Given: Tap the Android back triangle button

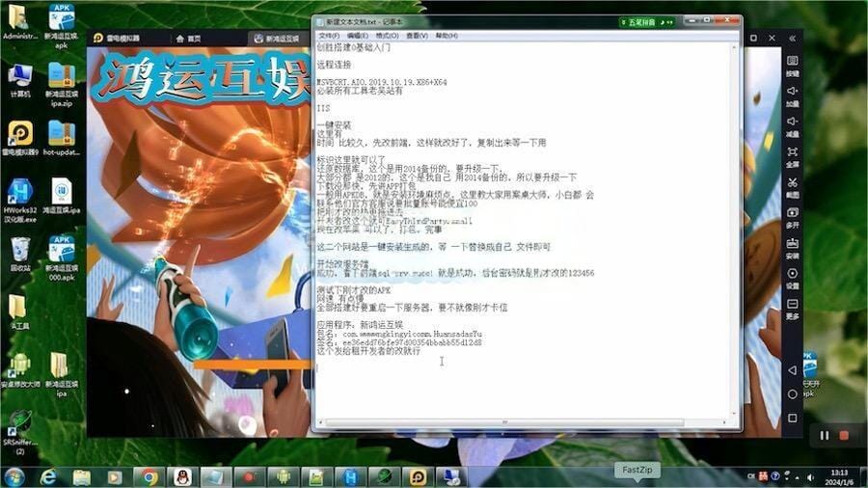Looking at the screenshot, I should pyautogui.click(x=792, y=370).
